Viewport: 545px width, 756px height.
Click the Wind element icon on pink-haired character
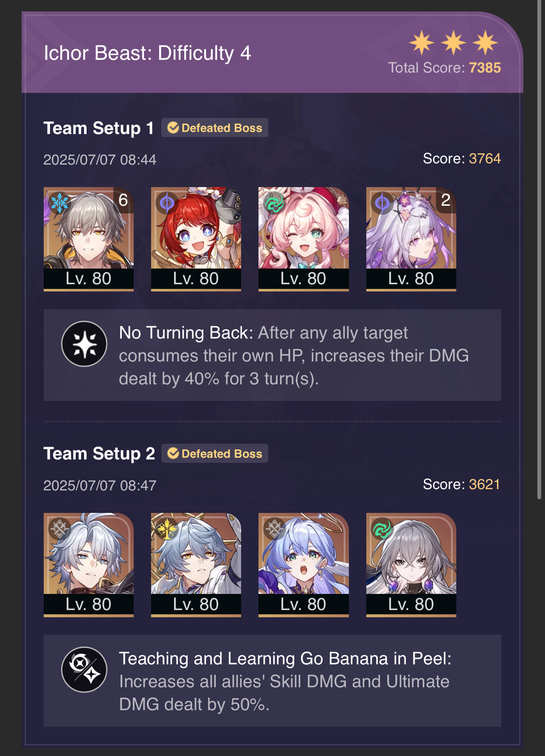[x=275, y=203]
